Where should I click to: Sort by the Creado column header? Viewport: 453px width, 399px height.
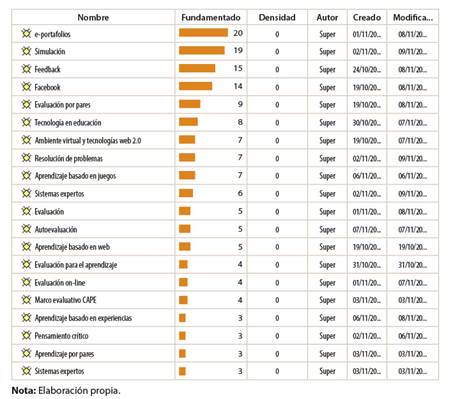pyautogui.click(x=367, y=17)
